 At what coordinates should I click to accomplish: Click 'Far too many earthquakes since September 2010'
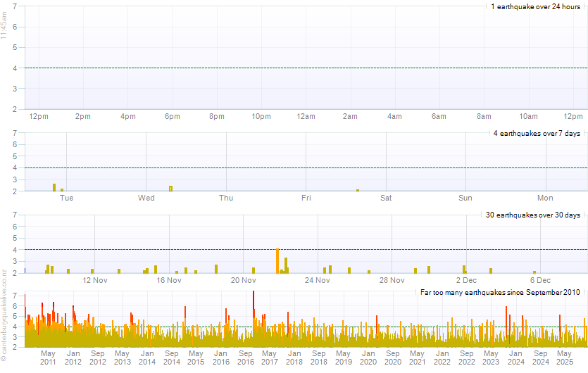[500, 292]
